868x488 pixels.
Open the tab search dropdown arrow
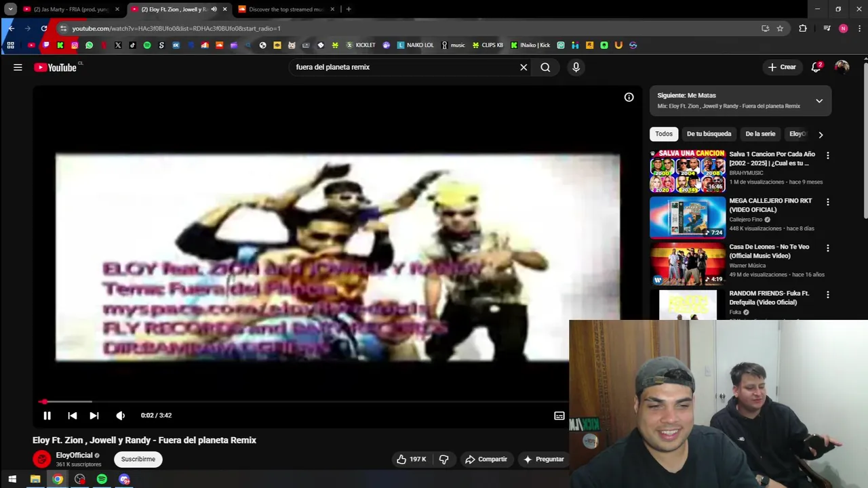(x=10, y=9)
